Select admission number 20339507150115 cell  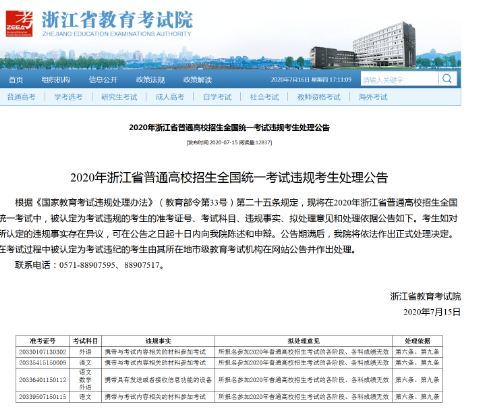(x=42, y=397)
